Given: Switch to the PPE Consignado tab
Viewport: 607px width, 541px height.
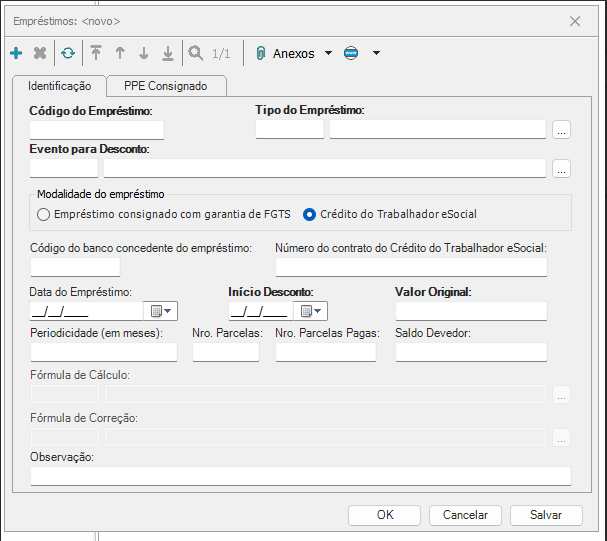Looking at the screenshot, I should [x=165, y=86].
